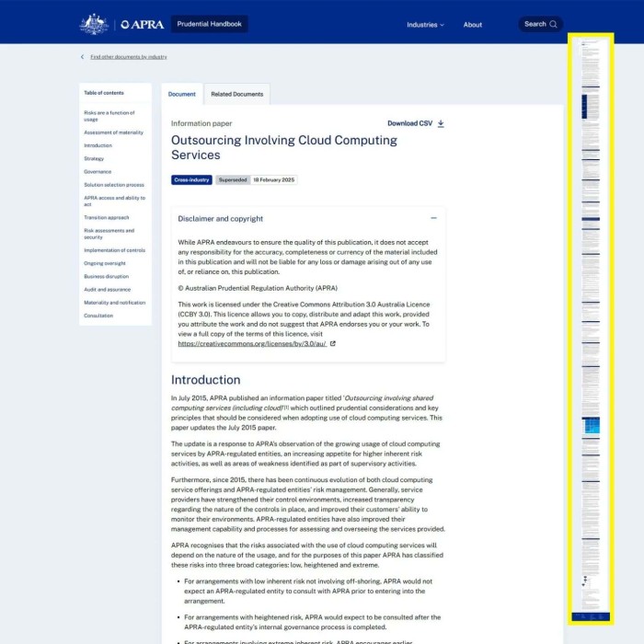Screen dimensions: 644x644
Task: Click the back chevron beside Find other documents
Action: (x=82, y=57)
